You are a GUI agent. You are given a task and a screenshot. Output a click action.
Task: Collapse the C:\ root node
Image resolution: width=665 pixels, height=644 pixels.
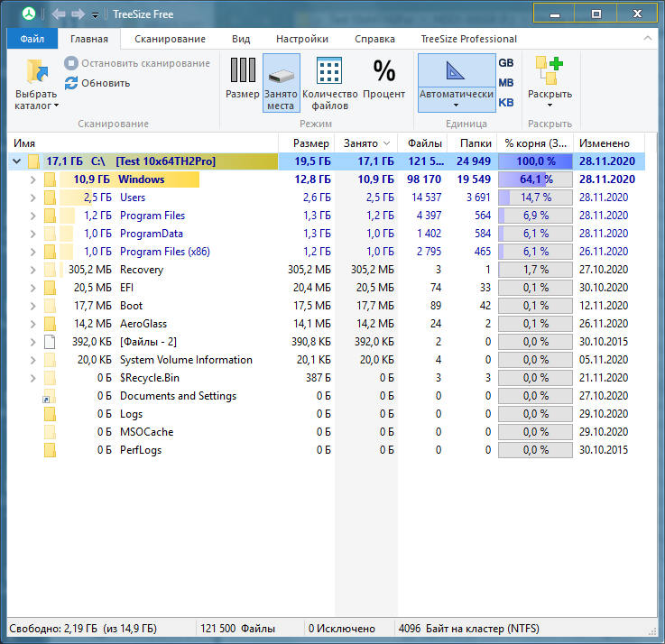click(16, 161)
